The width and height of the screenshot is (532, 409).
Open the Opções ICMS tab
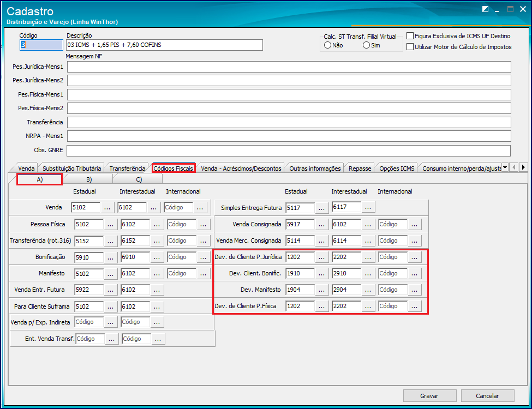coord(397,168)
